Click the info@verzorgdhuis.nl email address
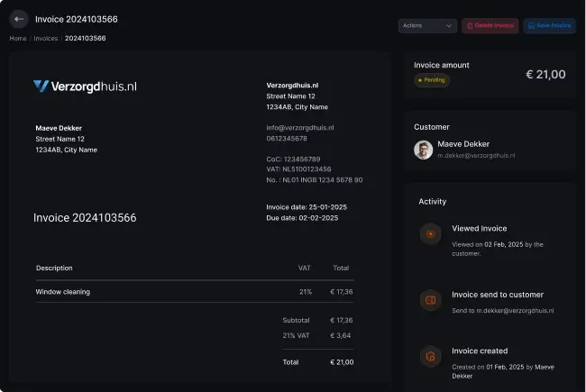Viewport: 586px width, 392px height. coord(300,128)
